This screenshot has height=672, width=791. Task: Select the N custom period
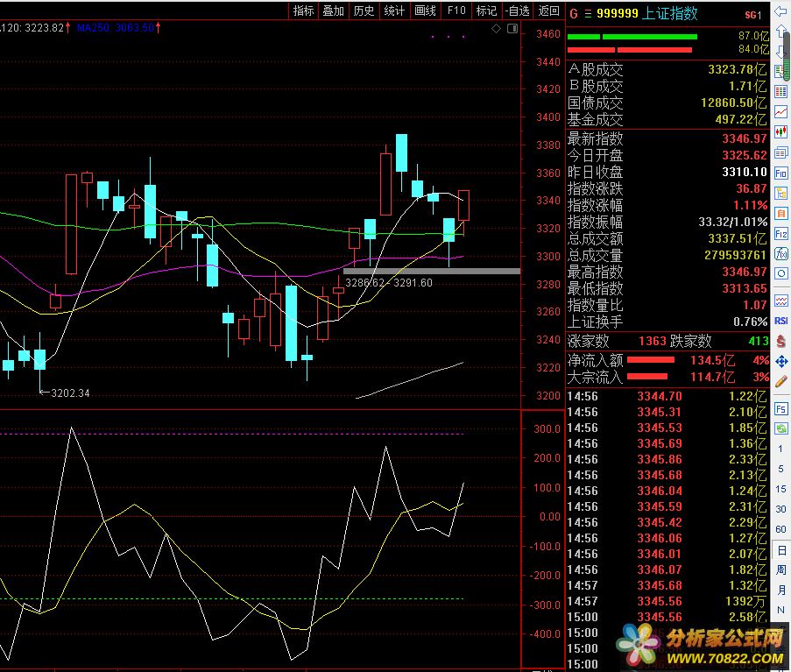coord(780,610)
